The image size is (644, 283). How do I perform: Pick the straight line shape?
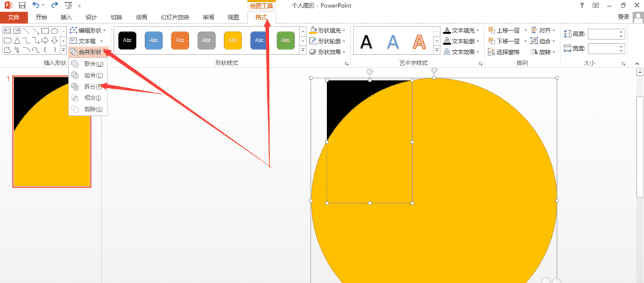pyautogui.click(x=26, y=31)
